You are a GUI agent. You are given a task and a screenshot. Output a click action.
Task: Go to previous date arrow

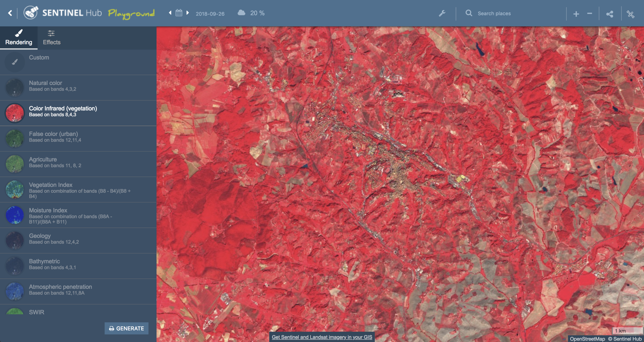170,13
